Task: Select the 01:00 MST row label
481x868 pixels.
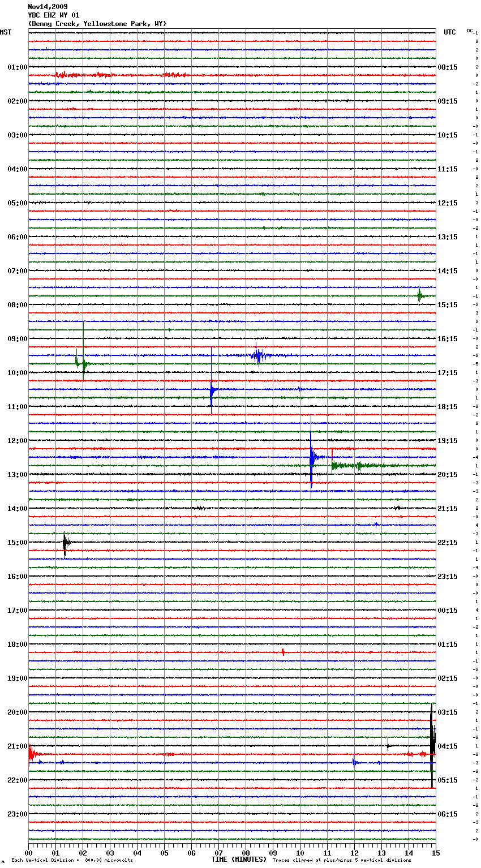Action: (18, 67)
